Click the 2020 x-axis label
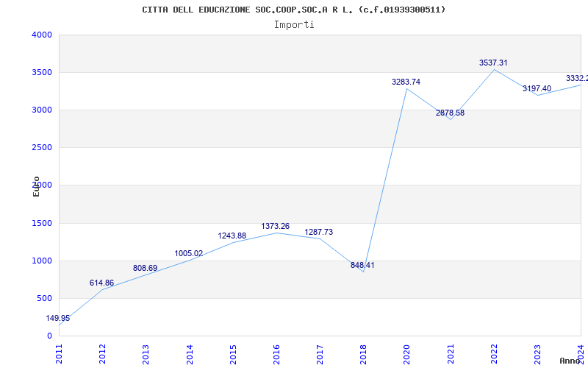The width and height of the screenshot is (588, 368). (x=407, y=354)
